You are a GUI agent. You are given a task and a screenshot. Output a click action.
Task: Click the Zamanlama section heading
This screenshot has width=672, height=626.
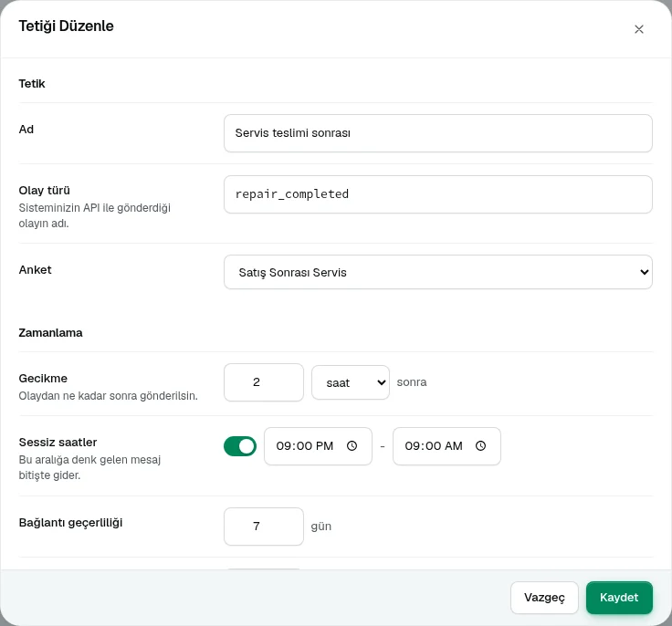coord(50,333)
